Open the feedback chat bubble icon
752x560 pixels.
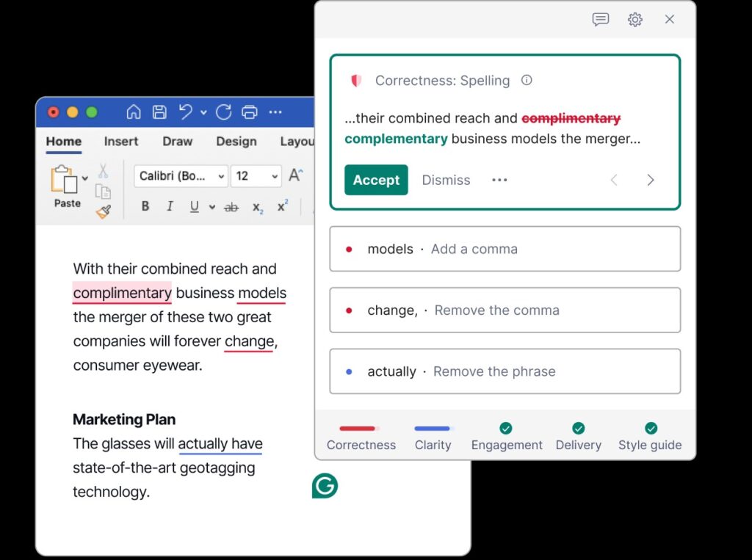[x=601, y=20]
